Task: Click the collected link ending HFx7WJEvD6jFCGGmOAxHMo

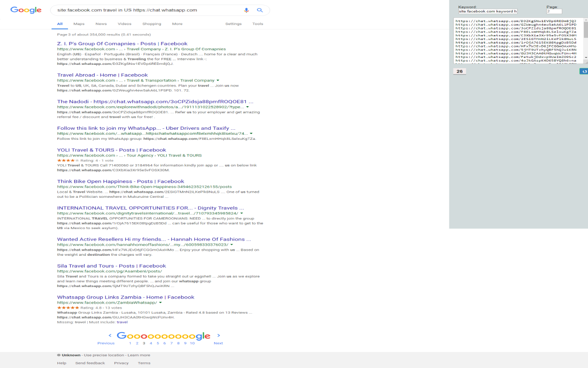Action: tap(516, 46)
